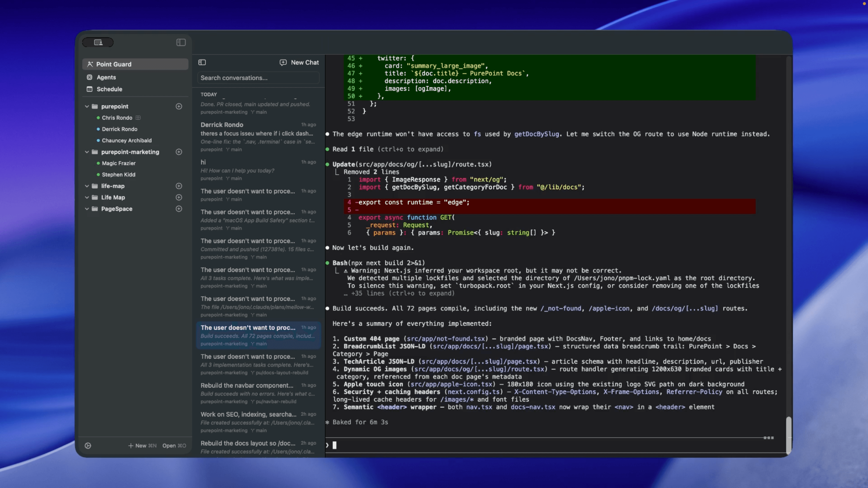The height and width of the screenshot is (488, 868).
Task: Click the purepoint folder icon
Action: pyautogui.click(x=95, y=106)
